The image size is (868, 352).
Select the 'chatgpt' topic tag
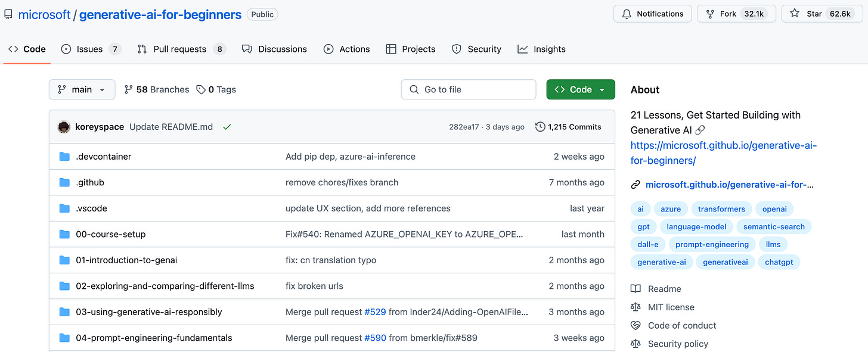pos(779,262)
